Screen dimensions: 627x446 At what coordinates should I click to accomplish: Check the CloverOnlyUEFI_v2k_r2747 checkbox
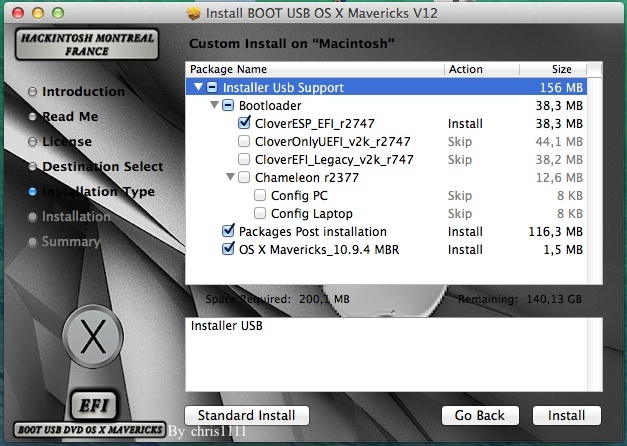click(244, 141)
